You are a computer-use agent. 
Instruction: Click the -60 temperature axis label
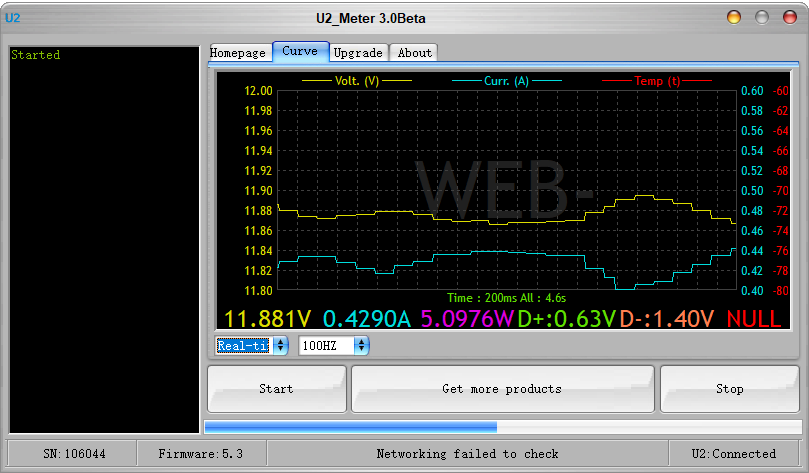click(x=781, y=91)
